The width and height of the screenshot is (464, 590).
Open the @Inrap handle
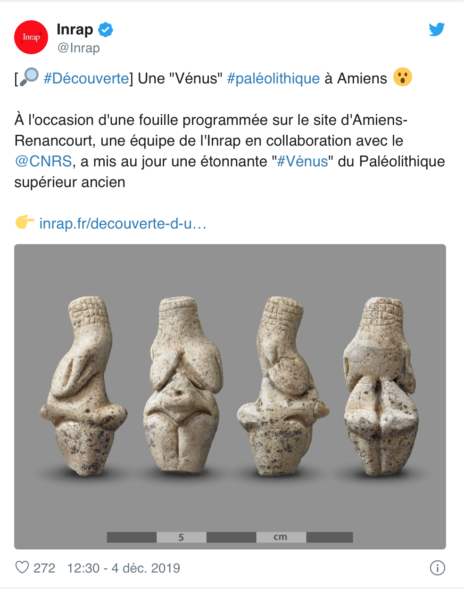[x=78, y=48]
